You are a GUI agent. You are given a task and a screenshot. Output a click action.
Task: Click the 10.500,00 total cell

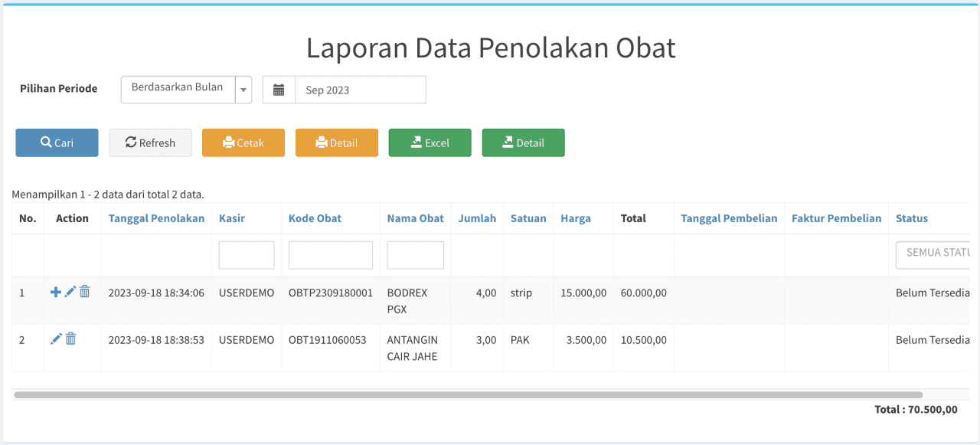click(x=644, y=339)
